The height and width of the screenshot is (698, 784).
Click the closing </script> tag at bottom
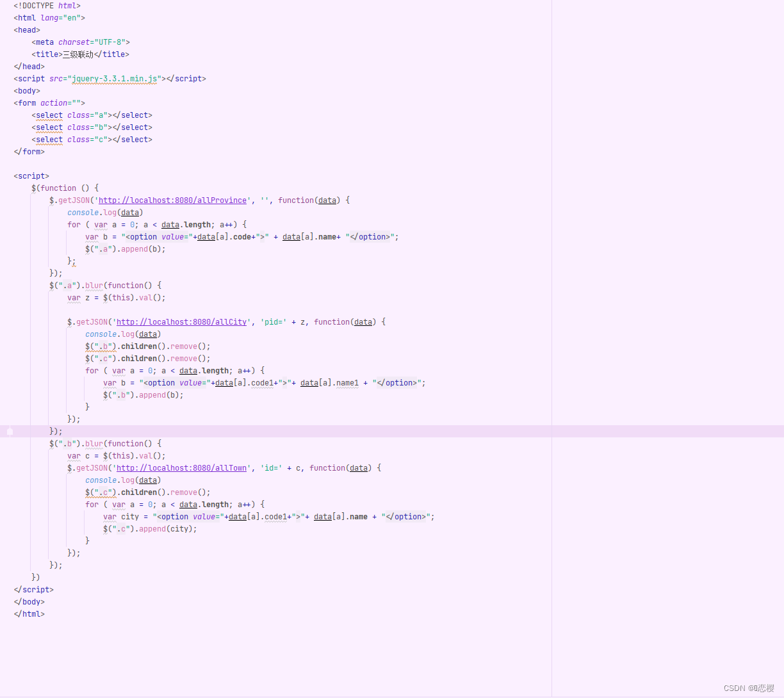point(34,590)
